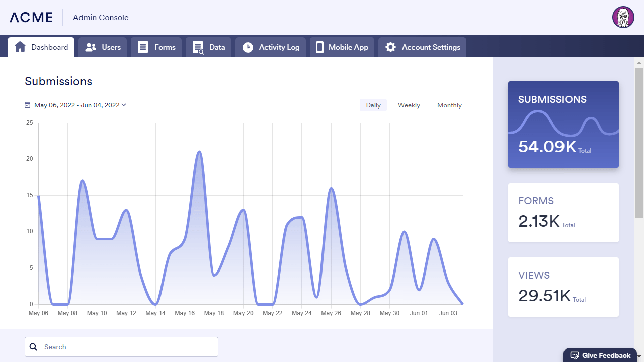The height and width of the screenshot is (362, 644).
Task: Click the Data search icon
Action: (198, 47)
